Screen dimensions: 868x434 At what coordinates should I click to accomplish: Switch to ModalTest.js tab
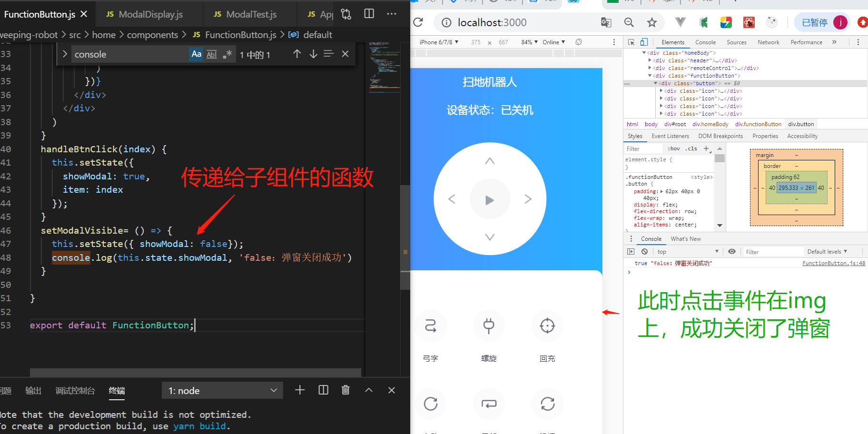(251, 14)
